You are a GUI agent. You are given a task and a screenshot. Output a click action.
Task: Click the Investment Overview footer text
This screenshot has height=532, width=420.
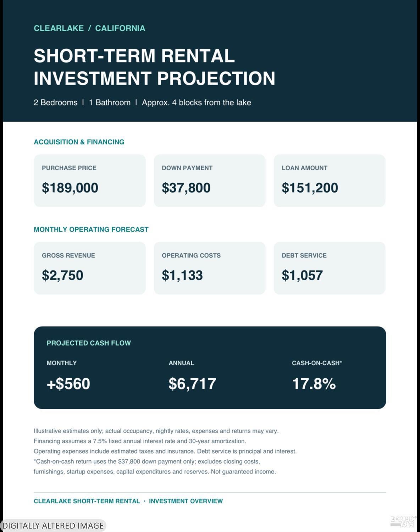pyautogui.click(x=186, y=501)
